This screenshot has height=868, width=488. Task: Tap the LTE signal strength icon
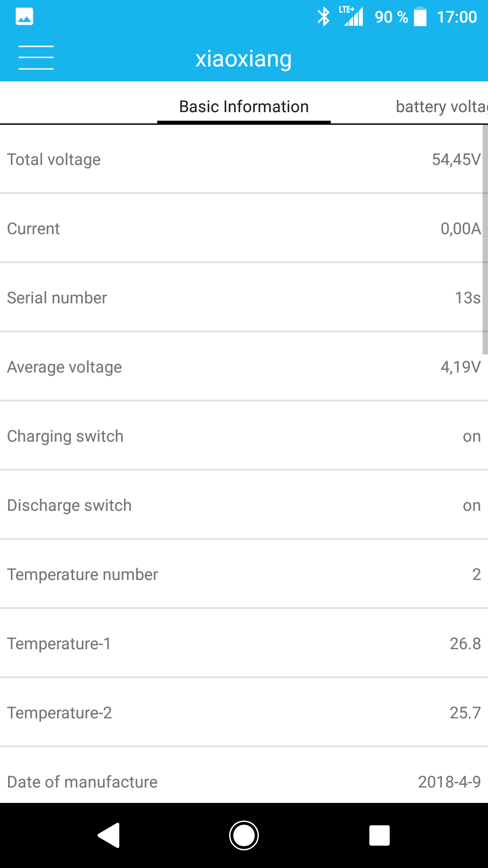(352, 16)
